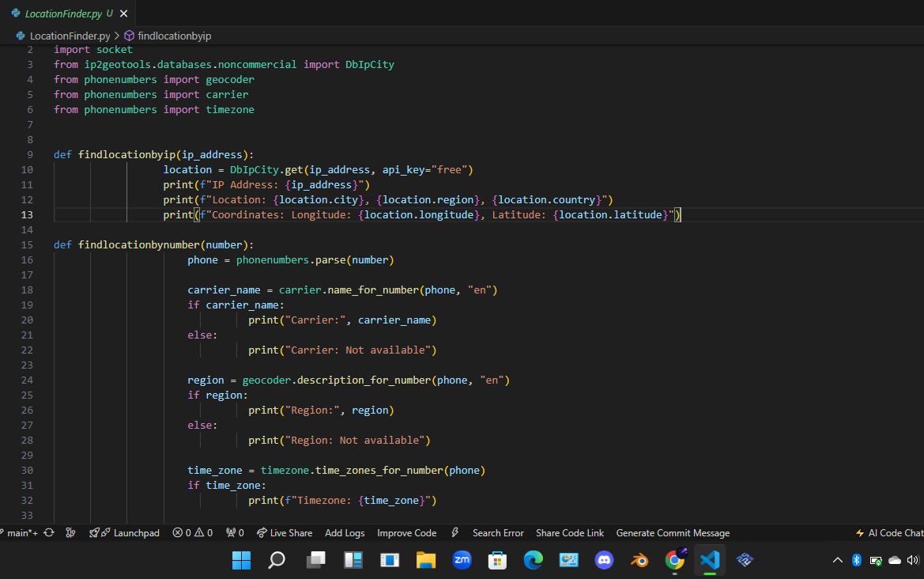Click the rocket icon next to Launchpad
The height and width of the screenshot is (579, 924).
pos(94,533)
